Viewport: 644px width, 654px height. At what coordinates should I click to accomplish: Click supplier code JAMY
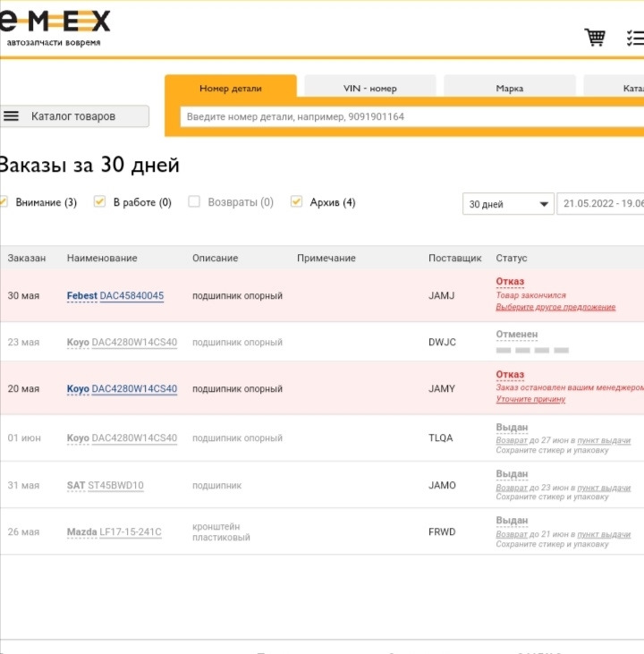click(441, 388)
